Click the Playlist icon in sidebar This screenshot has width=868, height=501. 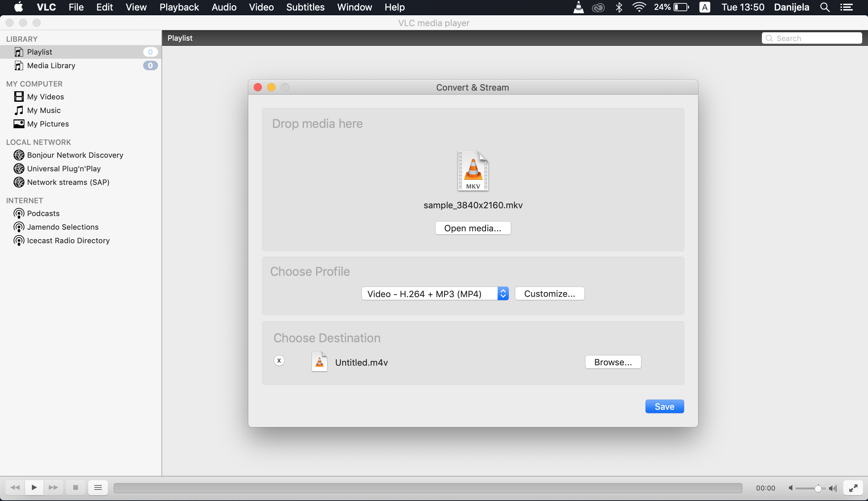click(18, 52)
